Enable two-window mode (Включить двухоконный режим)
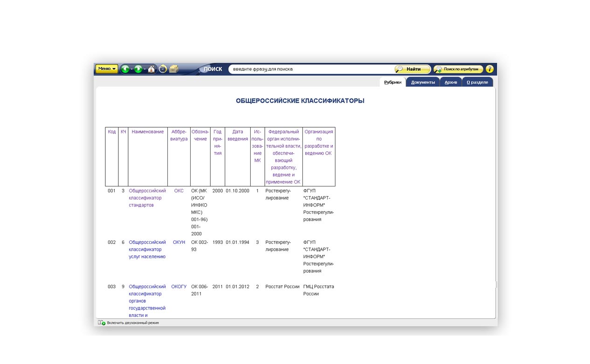Viewport: 590px width, 364px height. (133, 323)
